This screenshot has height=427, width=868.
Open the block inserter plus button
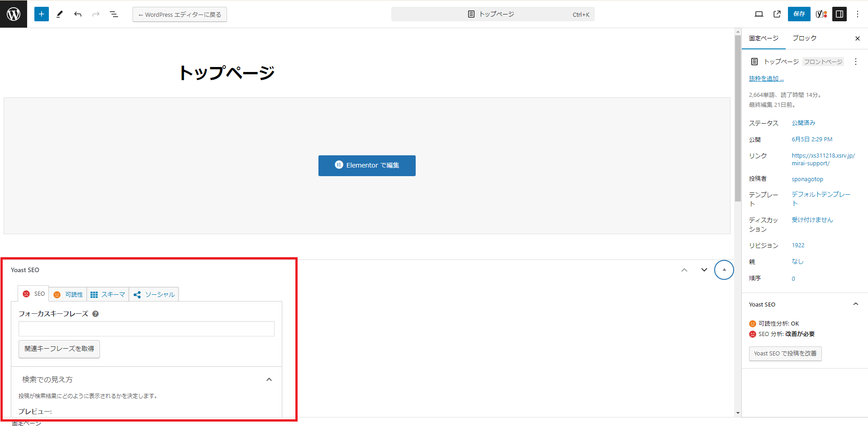pos(42,14)
